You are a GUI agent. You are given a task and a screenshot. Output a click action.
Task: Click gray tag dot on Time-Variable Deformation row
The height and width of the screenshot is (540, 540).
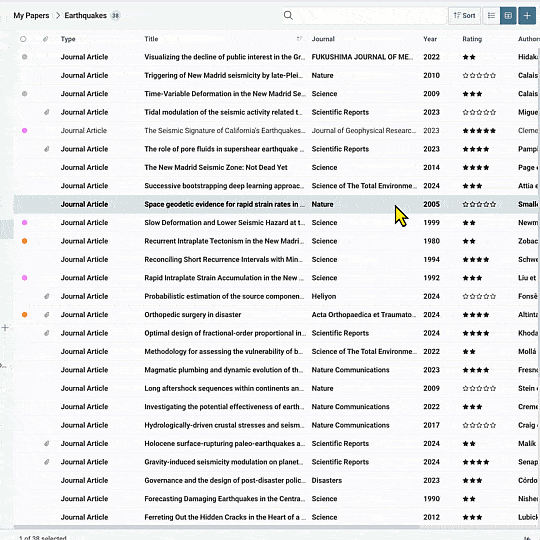point(24,94)
